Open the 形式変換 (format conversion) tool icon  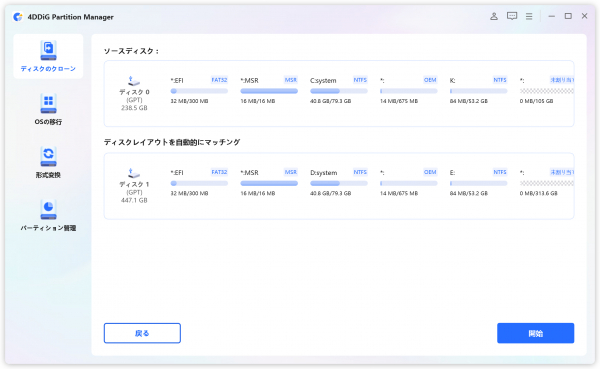[48, 157]
